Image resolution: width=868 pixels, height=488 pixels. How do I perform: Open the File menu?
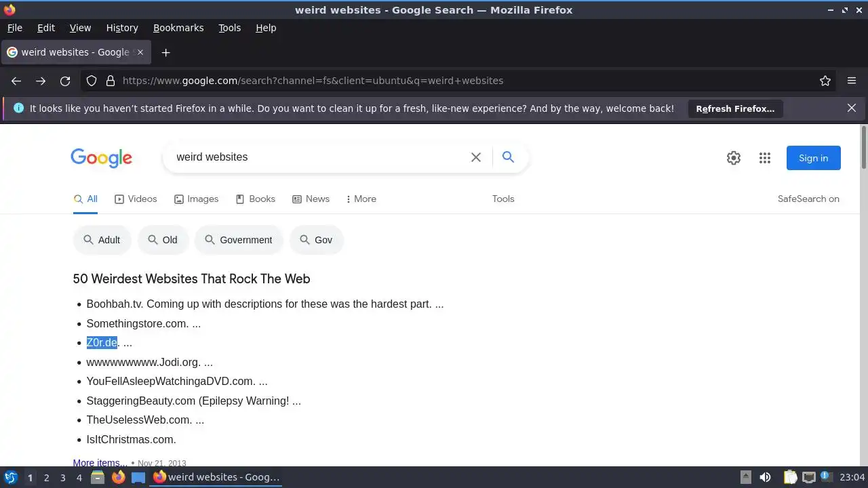coord(14,28)
